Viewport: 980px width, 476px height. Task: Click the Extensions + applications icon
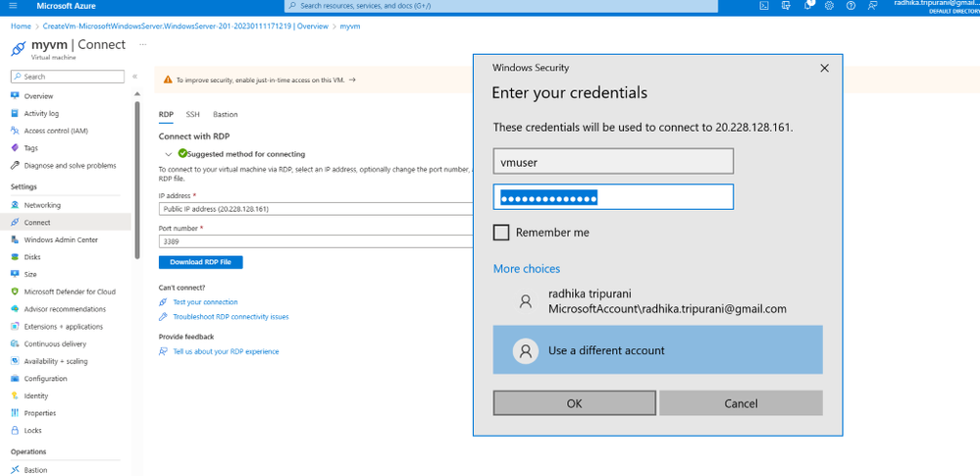point(15,327)
